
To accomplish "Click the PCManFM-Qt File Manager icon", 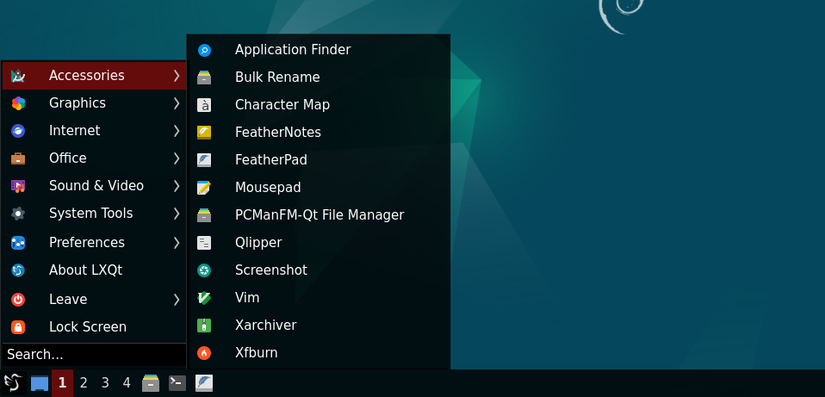I will click(204, 215).
